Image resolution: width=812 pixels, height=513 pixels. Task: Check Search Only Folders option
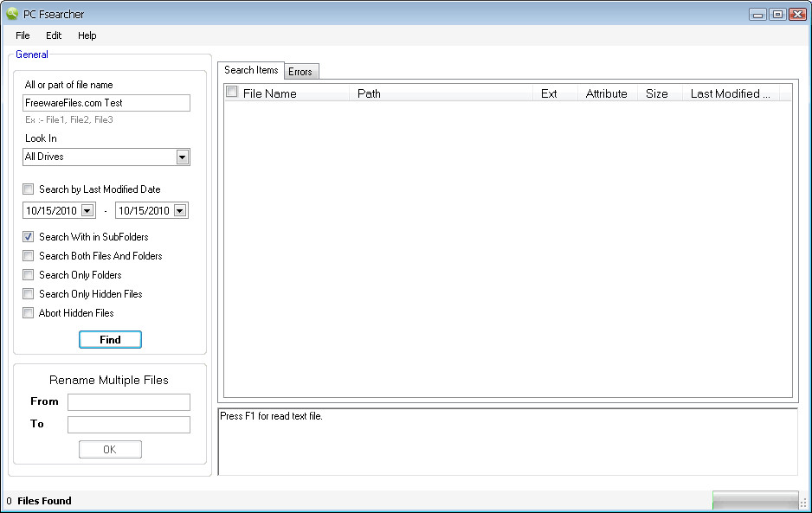[29, 275]
